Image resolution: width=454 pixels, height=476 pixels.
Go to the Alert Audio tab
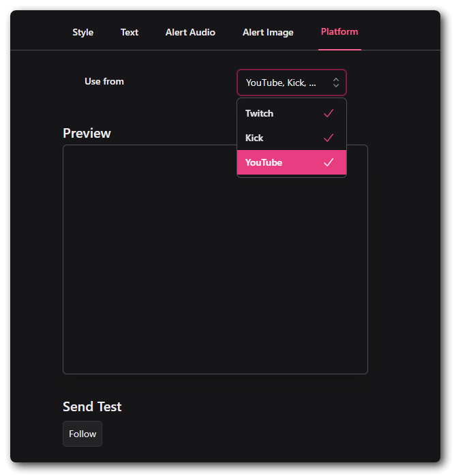[x=190, y=32]
